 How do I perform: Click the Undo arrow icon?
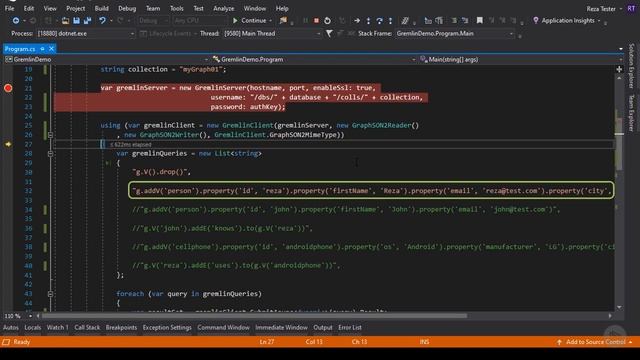coord(102,20)
